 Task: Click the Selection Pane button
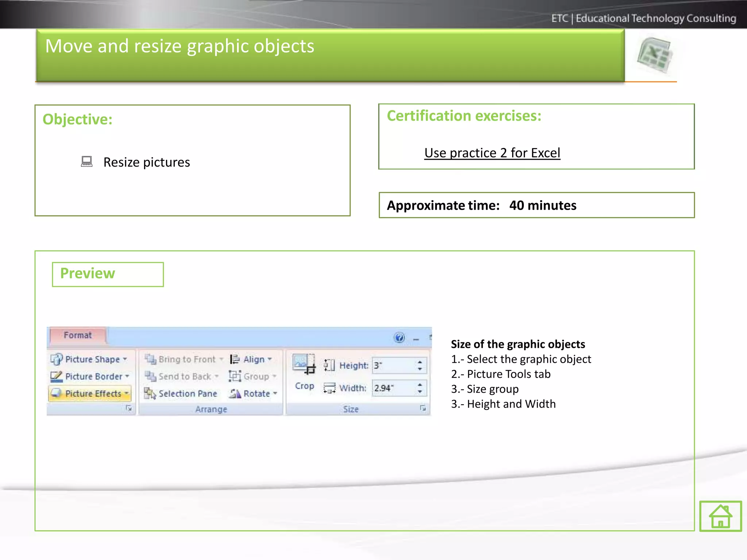point(181,393)
